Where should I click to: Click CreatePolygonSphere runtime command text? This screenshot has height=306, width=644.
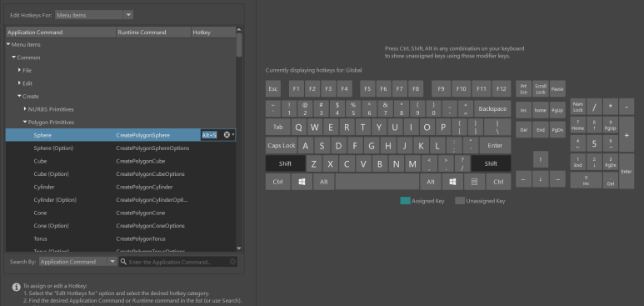point(143,135)
